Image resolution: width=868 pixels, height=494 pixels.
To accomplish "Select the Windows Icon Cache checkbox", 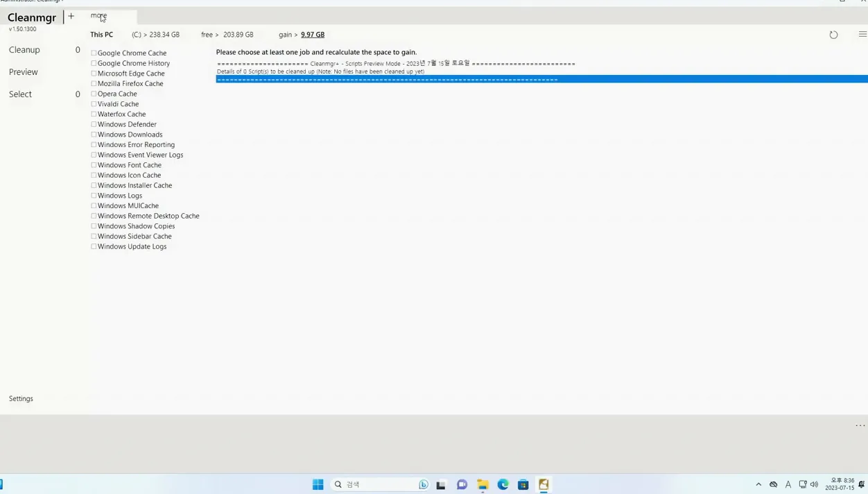I will [94, 175].
